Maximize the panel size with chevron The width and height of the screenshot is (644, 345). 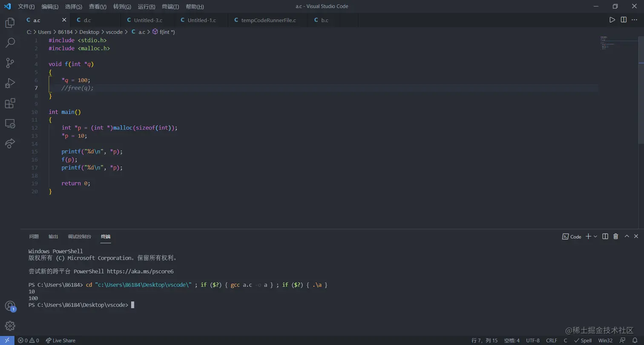click(627, 237)
